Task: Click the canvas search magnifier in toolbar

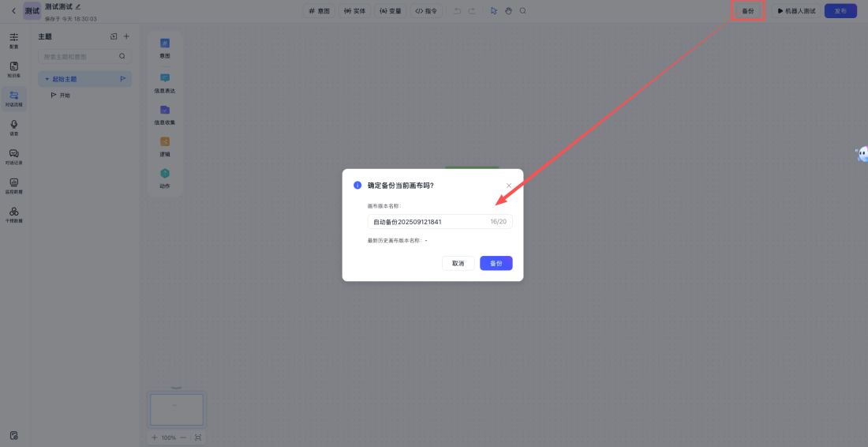Action: pos(522,11)
